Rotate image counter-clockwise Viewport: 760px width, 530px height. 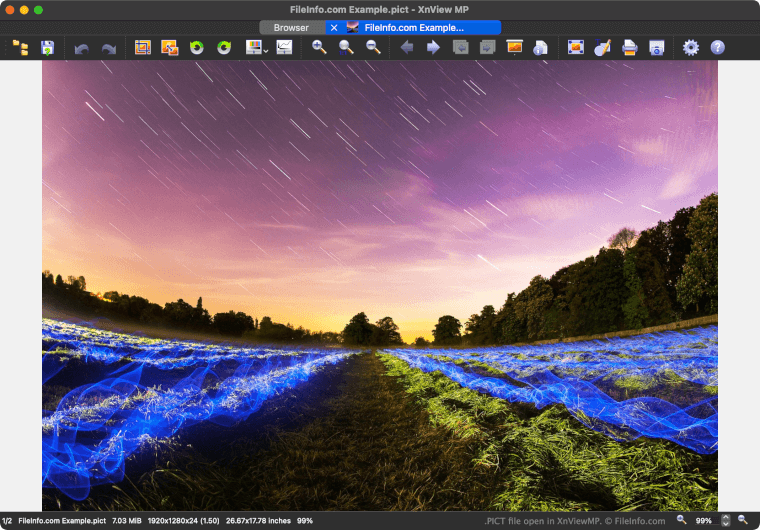click(197, 47)
